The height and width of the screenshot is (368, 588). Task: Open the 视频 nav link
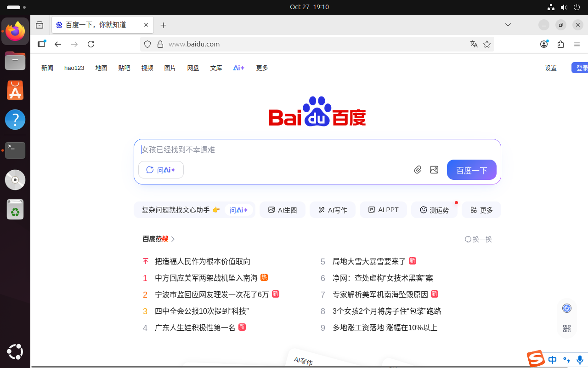point(147,68)
